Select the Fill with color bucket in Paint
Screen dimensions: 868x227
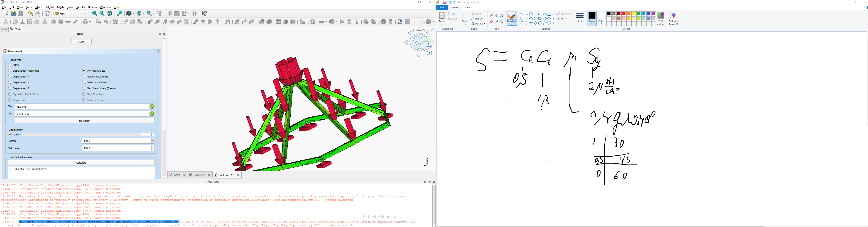(x=496, y=15)
